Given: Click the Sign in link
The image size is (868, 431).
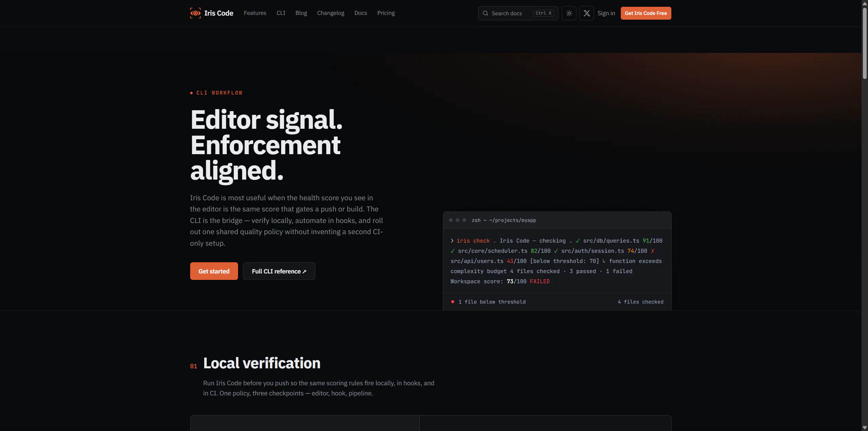Looking at the screenshot, I should click(606, 13).
